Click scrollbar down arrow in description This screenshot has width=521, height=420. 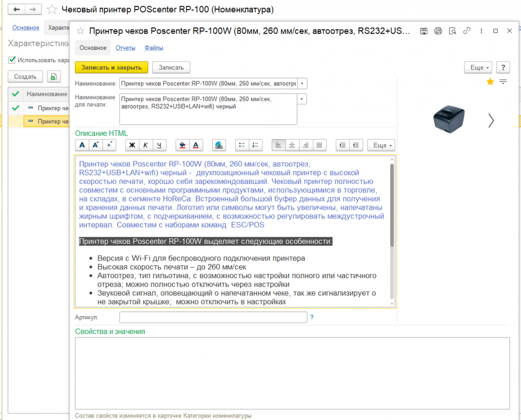coord(392,303)
